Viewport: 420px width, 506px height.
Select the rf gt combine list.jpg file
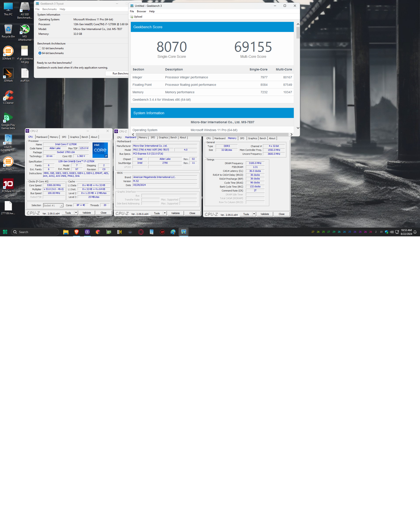25,54
